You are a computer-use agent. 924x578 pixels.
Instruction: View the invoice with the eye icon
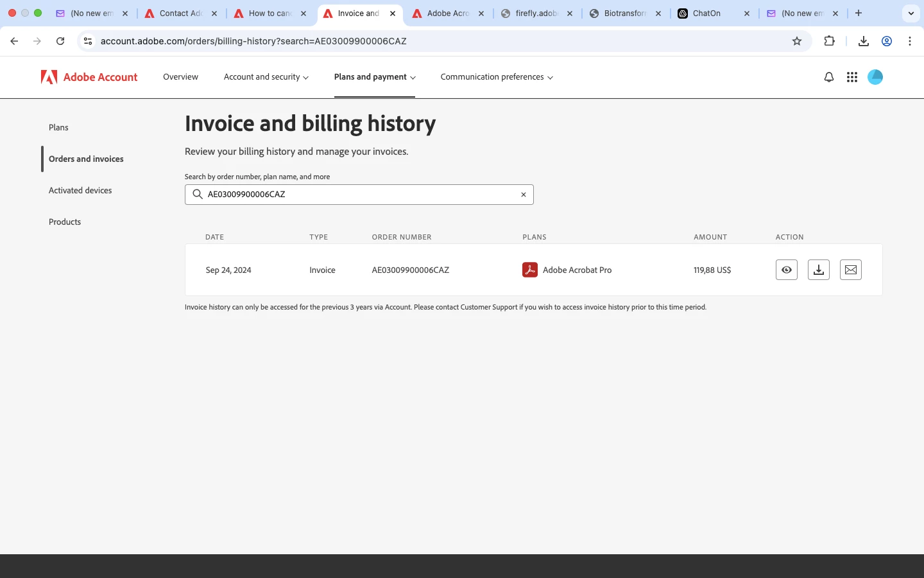tap(786, 270)
